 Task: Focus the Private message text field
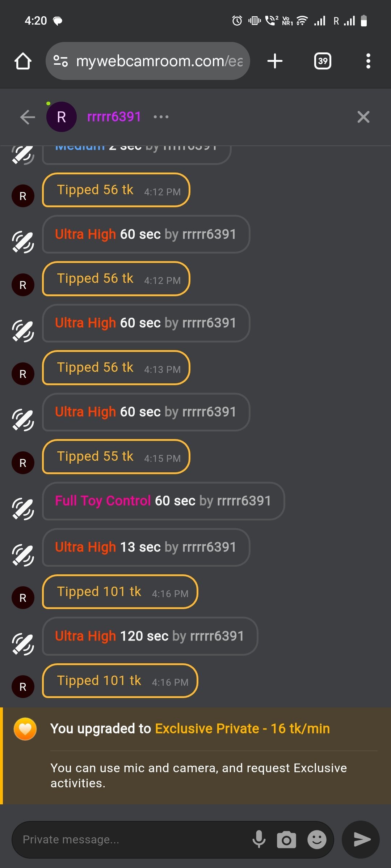pos(130,839)
